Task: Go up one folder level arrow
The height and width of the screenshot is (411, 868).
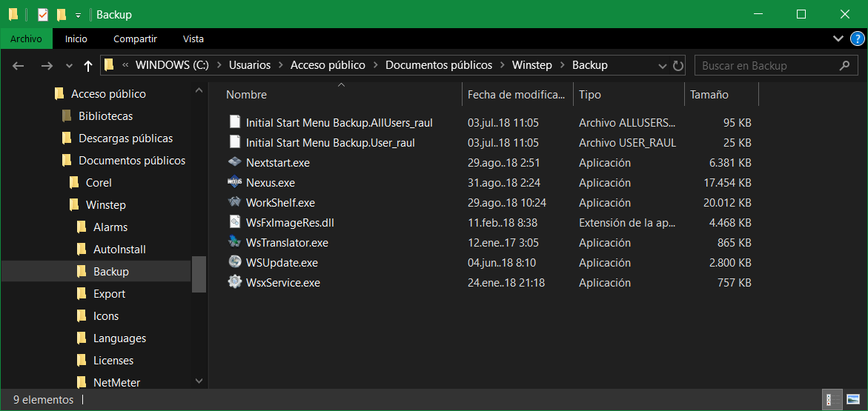Action: (x=88, y=66)
